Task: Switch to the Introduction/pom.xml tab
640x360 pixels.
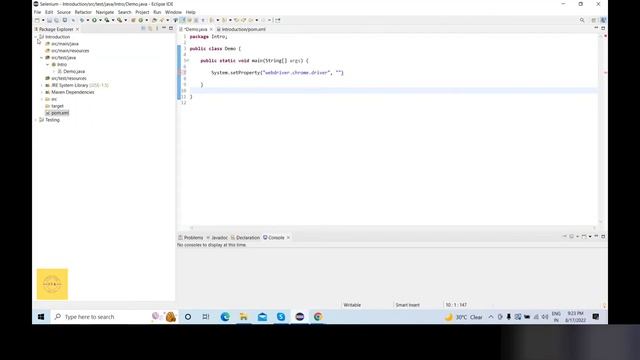Action: tap(243, 29)
